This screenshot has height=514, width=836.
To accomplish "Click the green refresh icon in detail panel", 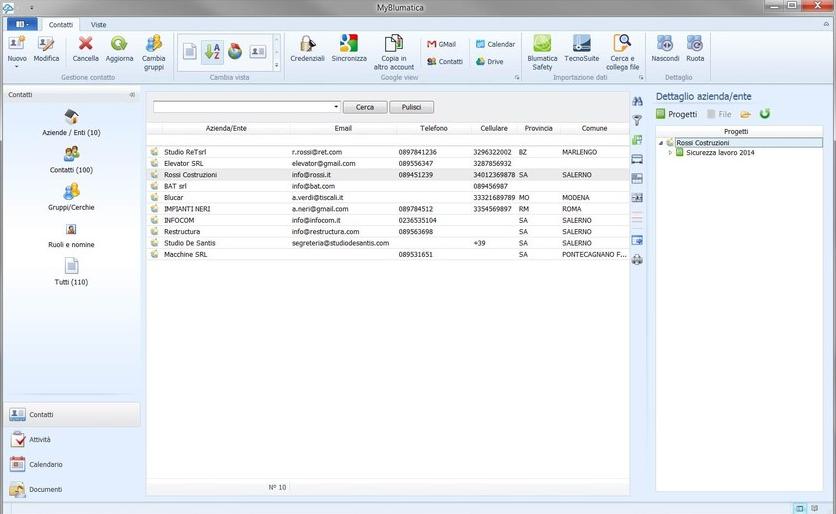I will 765,114.
